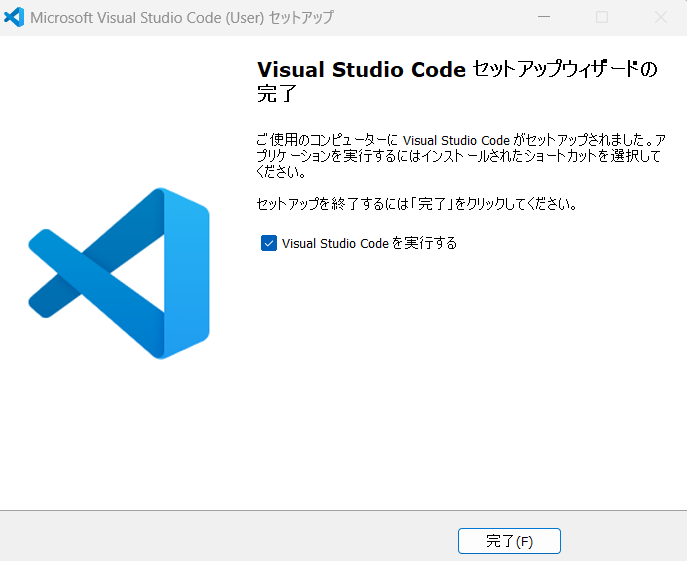Screen dimensions: 687x561
Task: Click the disabled maximize window button
Action: click(602, 18)
